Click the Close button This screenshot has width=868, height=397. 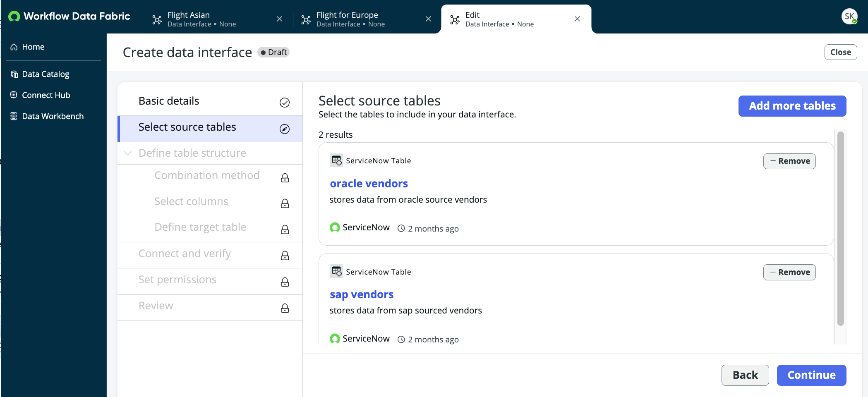pos(841,53)
